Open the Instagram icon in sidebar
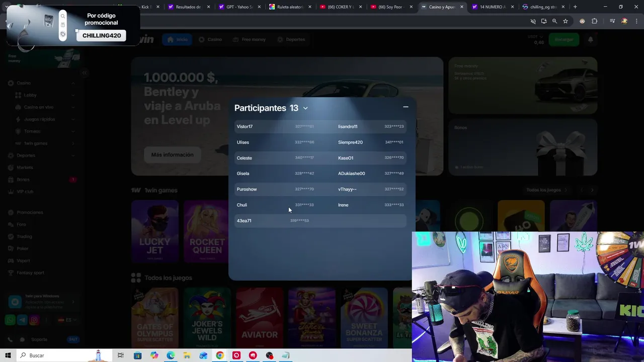644x362 pixels. click(x=34, y=320)
